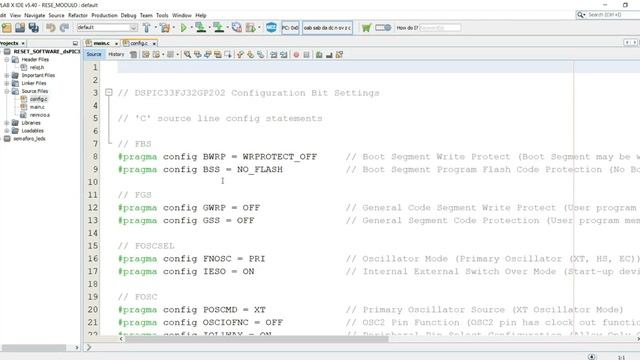
Task: Open the Run Project dropdown arrow
Action: coord(191,28)
